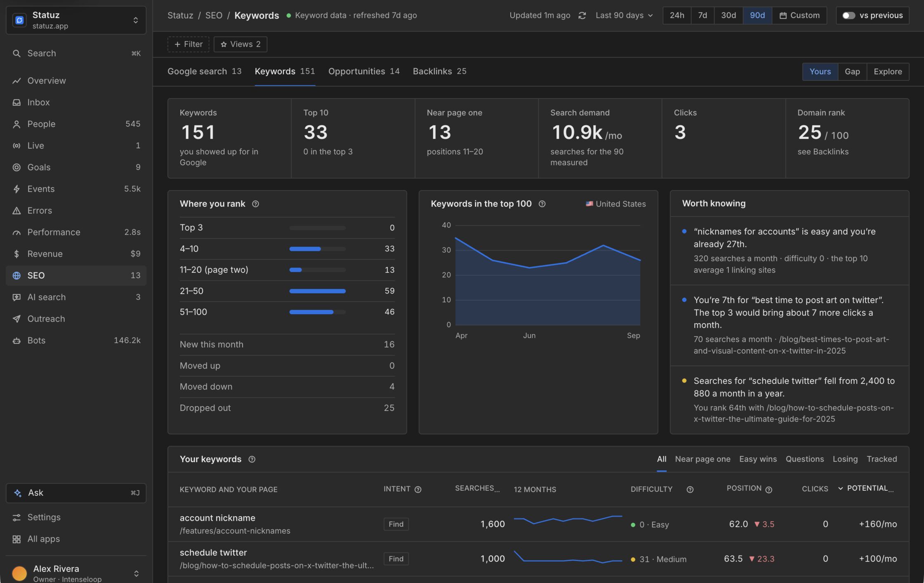Click the refresh data icon
Screen dimensions: 924x583
click(x=582, y=16)
